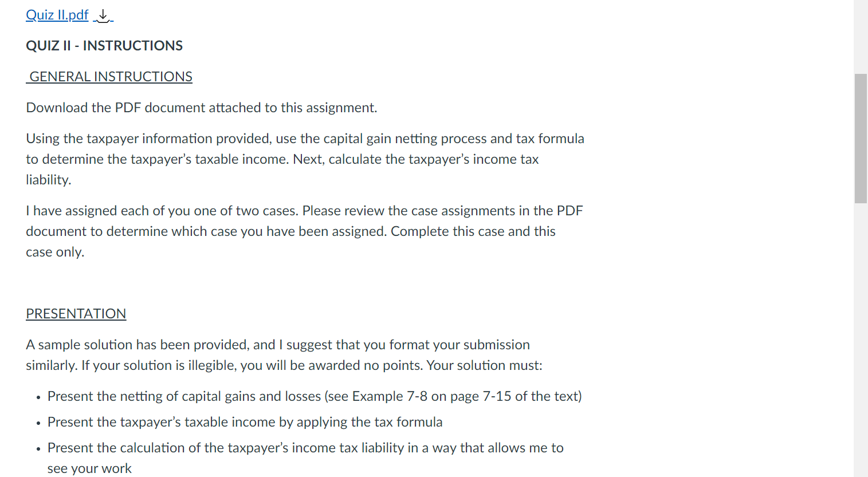Image resolution: width=868 pixels, height=477 pixels.
Task: Click the scrollbar track above the thumb
Action: (x=860, y=34)
